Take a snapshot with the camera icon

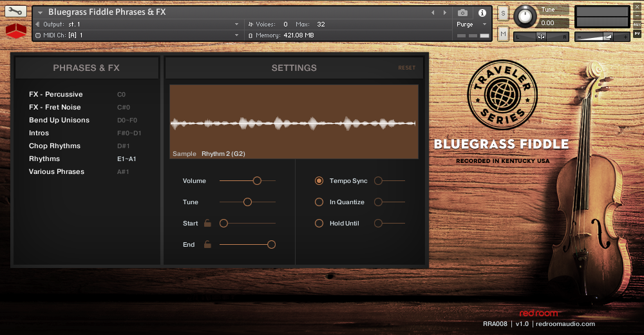(462, 13)
